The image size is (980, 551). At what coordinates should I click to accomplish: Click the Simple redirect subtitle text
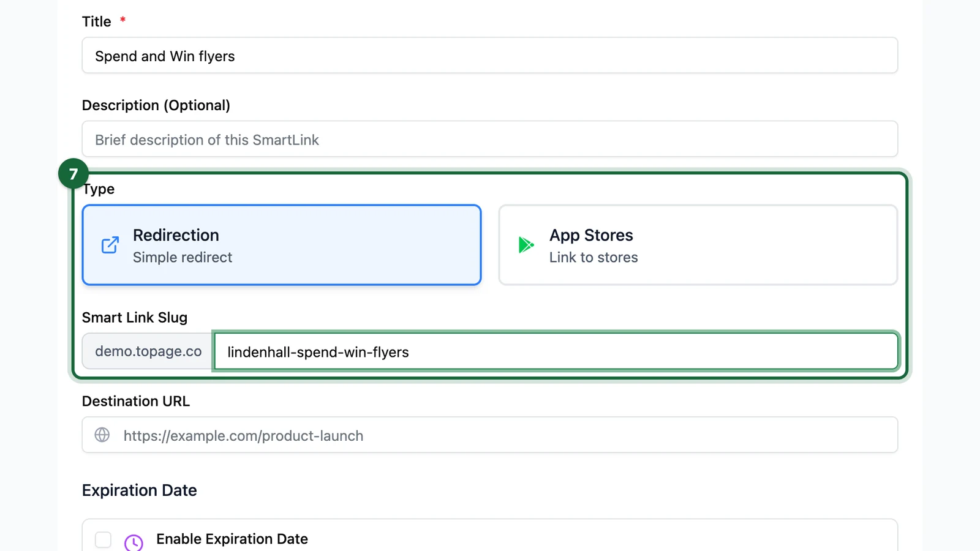[x=183, y=257]
